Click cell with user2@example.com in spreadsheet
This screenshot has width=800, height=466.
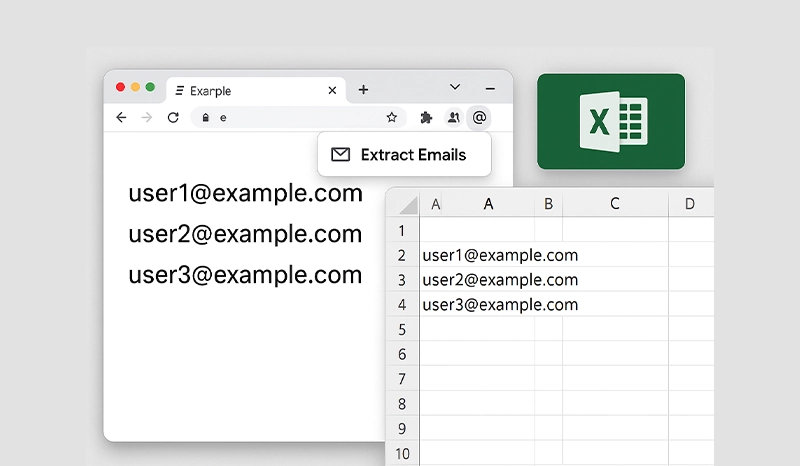[x=500, y=280]
